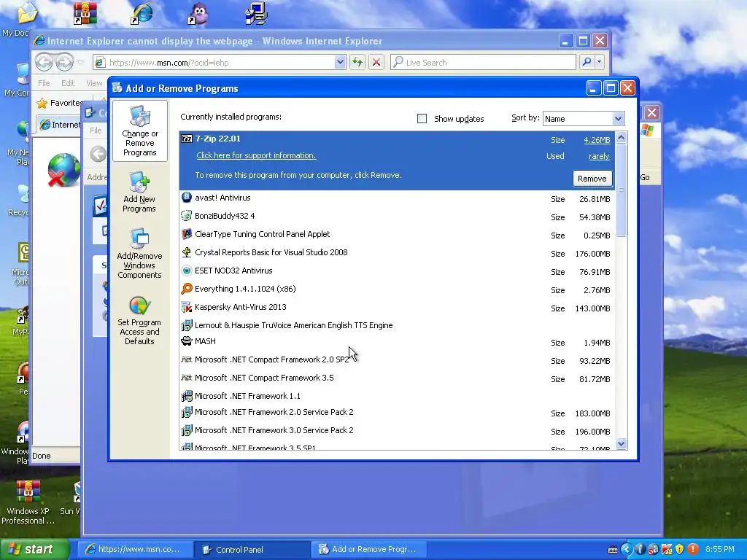
Task: Open Add New Programs in the sidebar
Action: coord(139,192)
